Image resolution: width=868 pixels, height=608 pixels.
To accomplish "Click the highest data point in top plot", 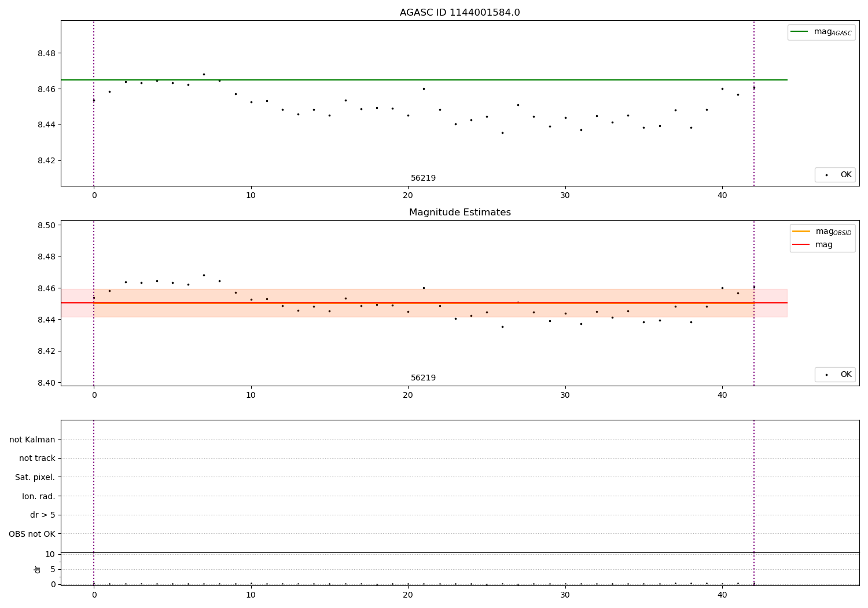I will 204,74.
